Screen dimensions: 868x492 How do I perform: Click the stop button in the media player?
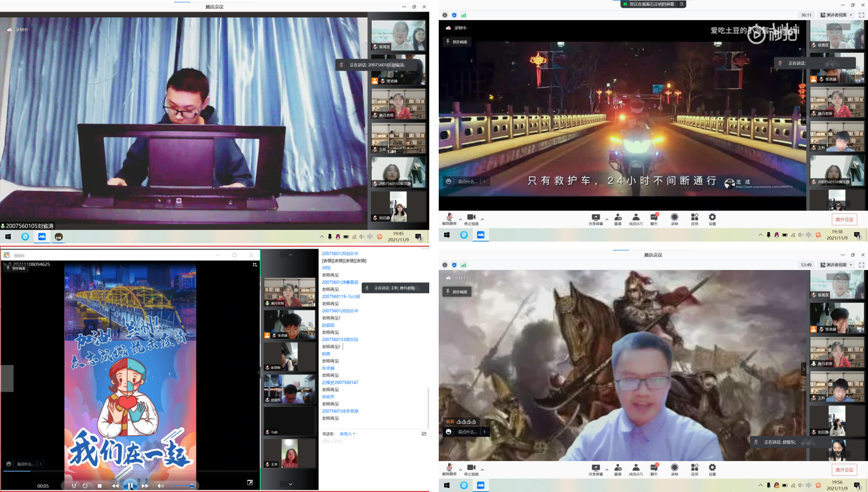click(x=100, y=485)
